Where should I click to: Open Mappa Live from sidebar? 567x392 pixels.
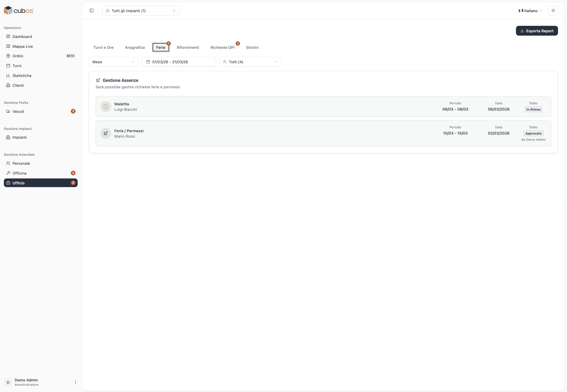[x=22, y=46]
